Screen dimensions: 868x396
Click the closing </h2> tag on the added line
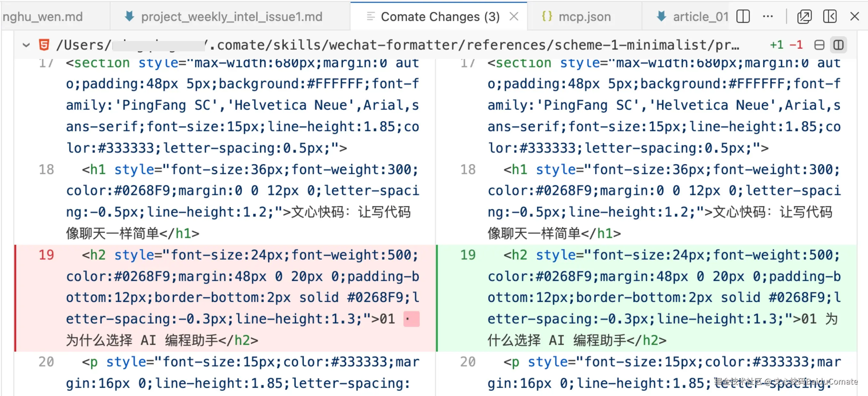coord(647,340)
